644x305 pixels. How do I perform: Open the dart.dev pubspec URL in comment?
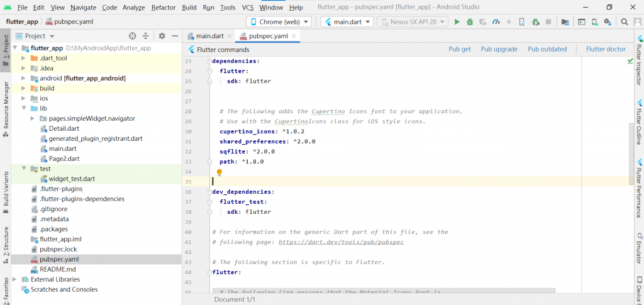341,241
